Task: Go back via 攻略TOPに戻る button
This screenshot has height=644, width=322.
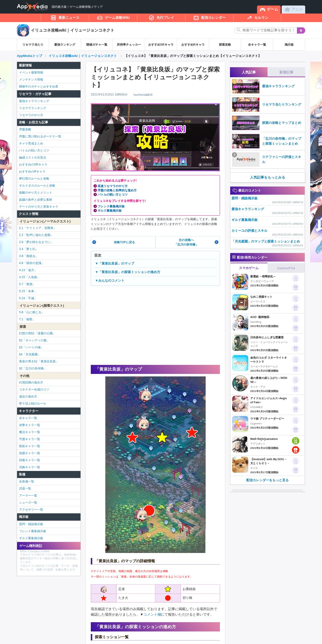Action: (x=123, y=242)
